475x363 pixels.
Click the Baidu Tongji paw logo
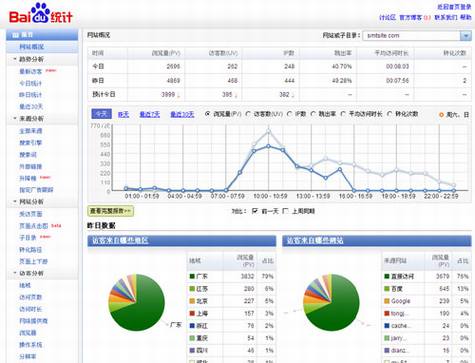(41, 13)
